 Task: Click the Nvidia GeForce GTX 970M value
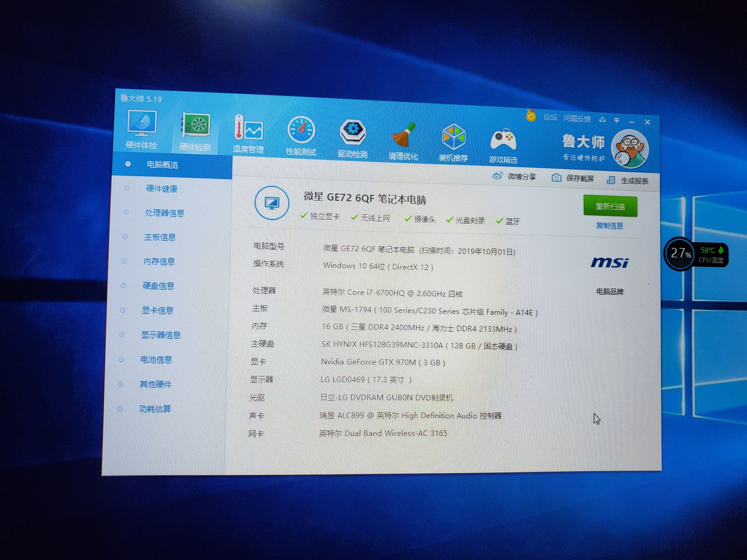[383, 362]
